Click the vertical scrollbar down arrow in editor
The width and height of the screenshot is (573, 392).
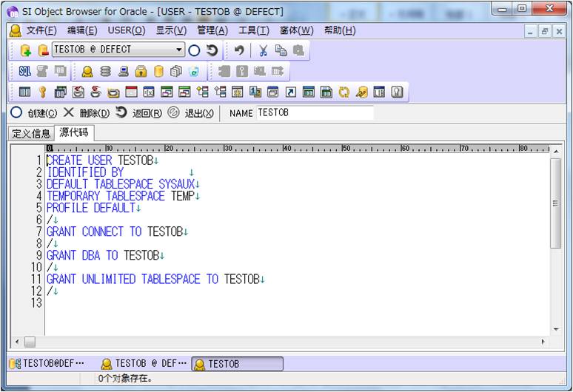click(556, 329)
